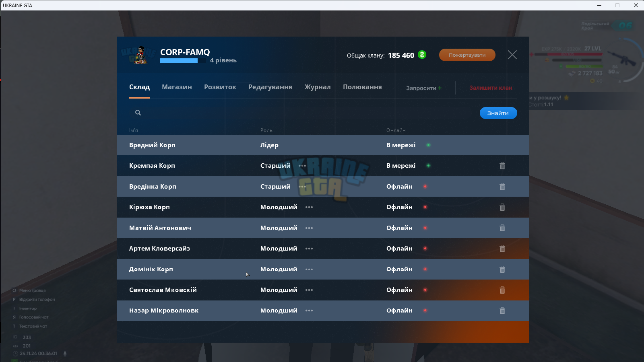Image resolution: width=644 pixels, height=362 pixels.
Task: Click the search magnifier icon
Action: [x=138, y=113]
